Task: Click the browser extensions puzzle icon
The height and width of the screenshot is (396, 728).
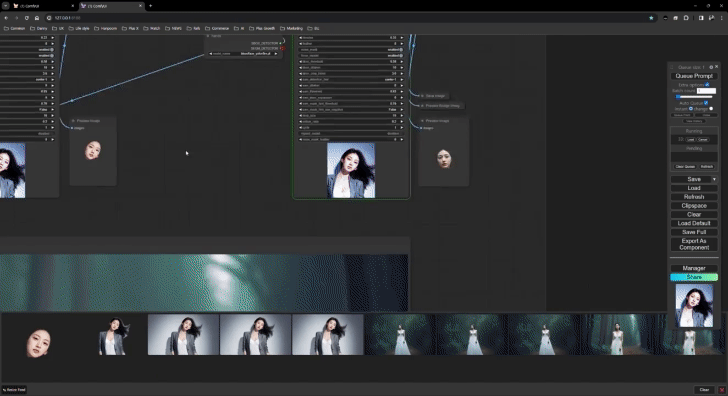Action: coord(686,18)
